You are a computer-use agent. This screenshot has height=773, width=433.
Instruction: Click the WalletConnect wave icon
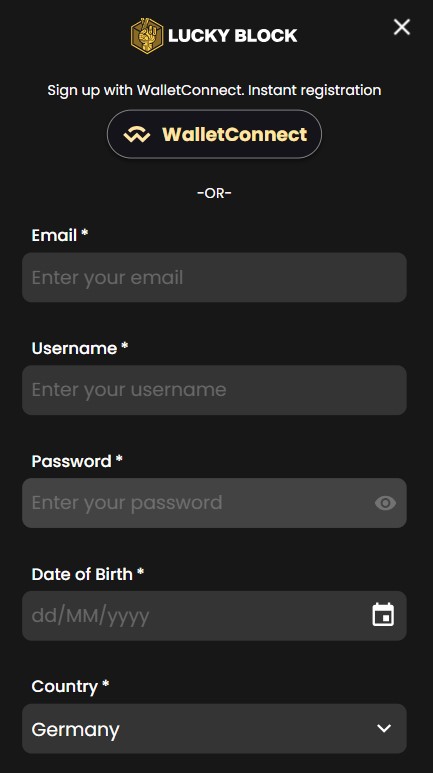click(137, 134)
